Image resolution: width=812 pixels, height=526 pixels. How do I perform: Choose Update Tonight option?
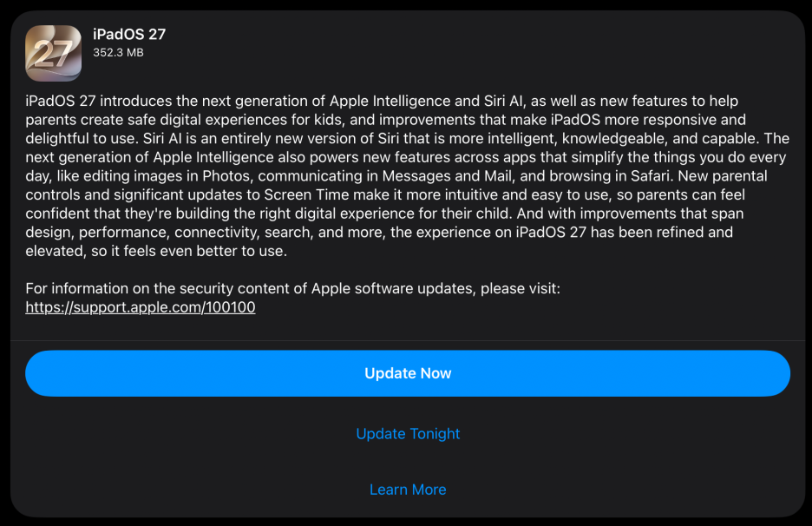408,434
